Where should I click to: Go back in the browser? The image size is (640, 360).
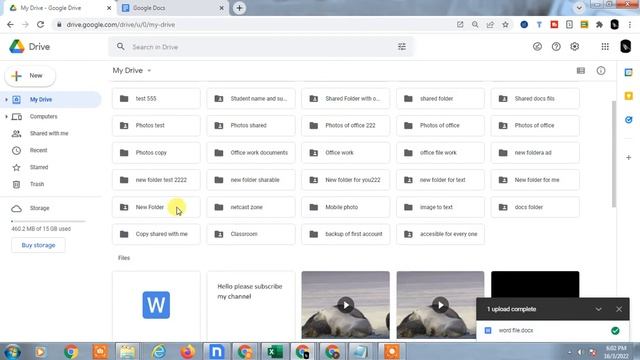10,24
